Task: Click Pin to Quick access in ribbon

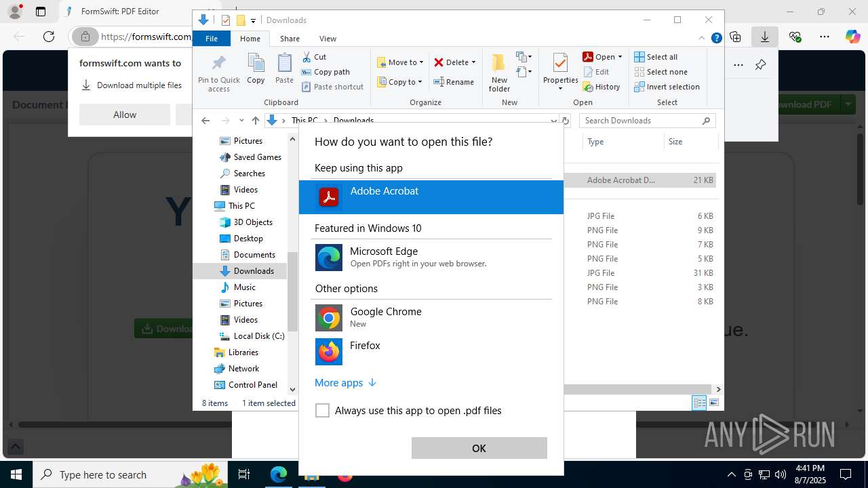Action: click(219, 73)
